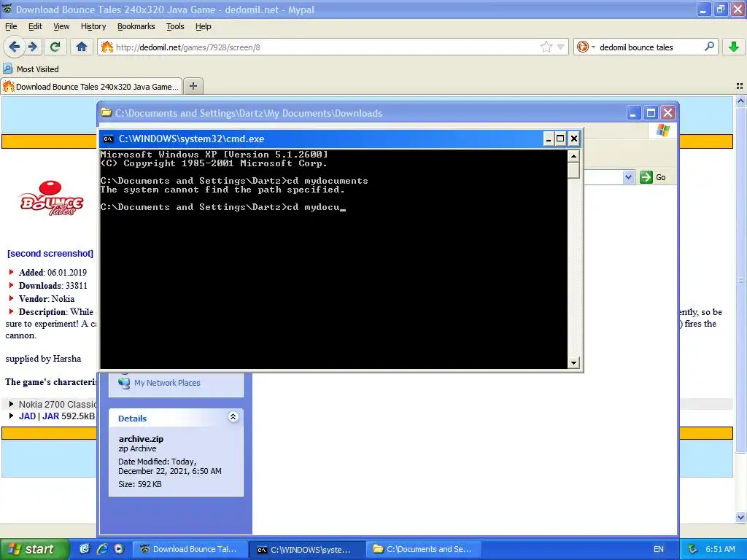Go back using the browser Back arrow
747x560 pixels.
click(15, 47)
